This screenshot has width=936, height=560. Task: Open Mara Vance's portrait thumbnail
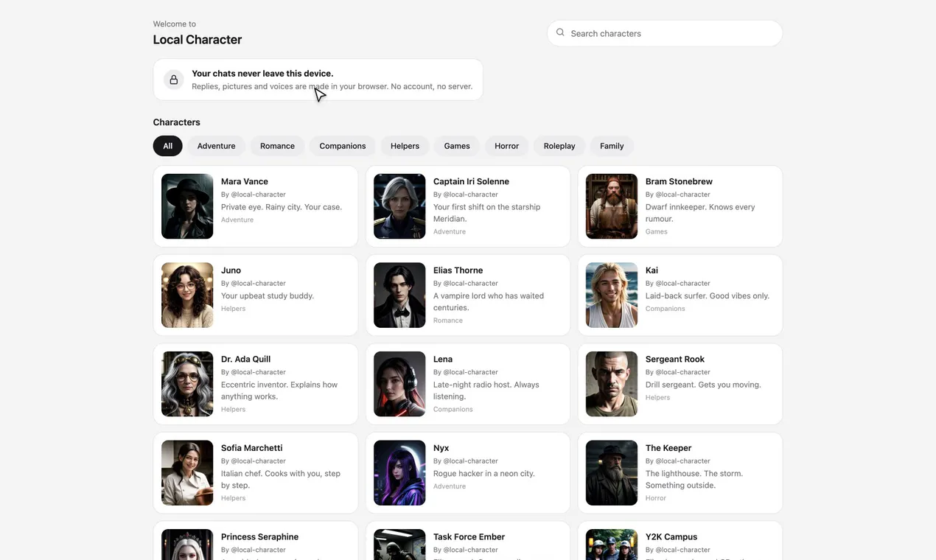(187, 206)
